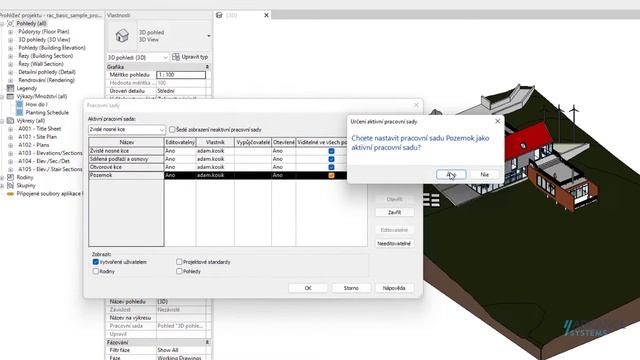
Task: Open sheet A001 - Title Sheet
Action: click(40, 129)
